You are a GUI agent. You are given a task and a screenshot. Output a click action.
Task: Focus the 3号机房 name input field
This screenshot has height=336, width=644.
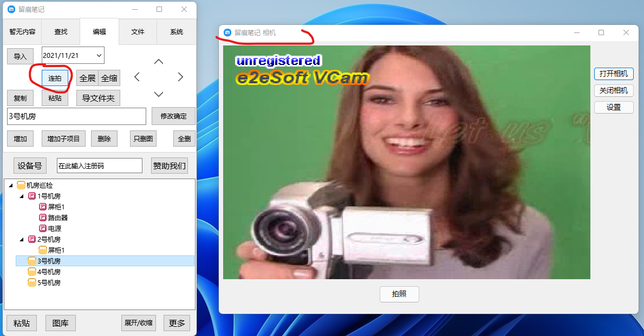coord(77,116)
